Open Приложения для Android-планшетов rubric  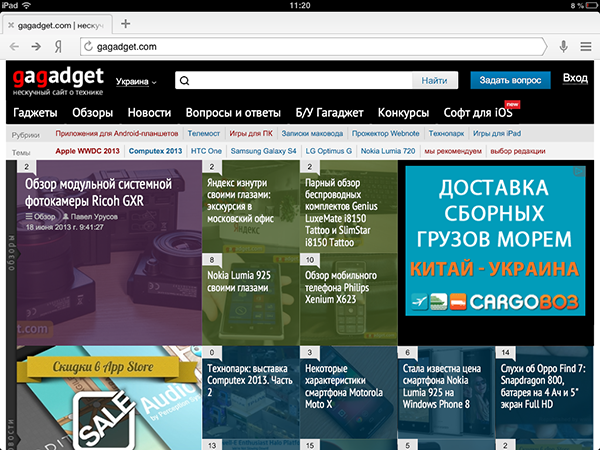tap(117, 134)
